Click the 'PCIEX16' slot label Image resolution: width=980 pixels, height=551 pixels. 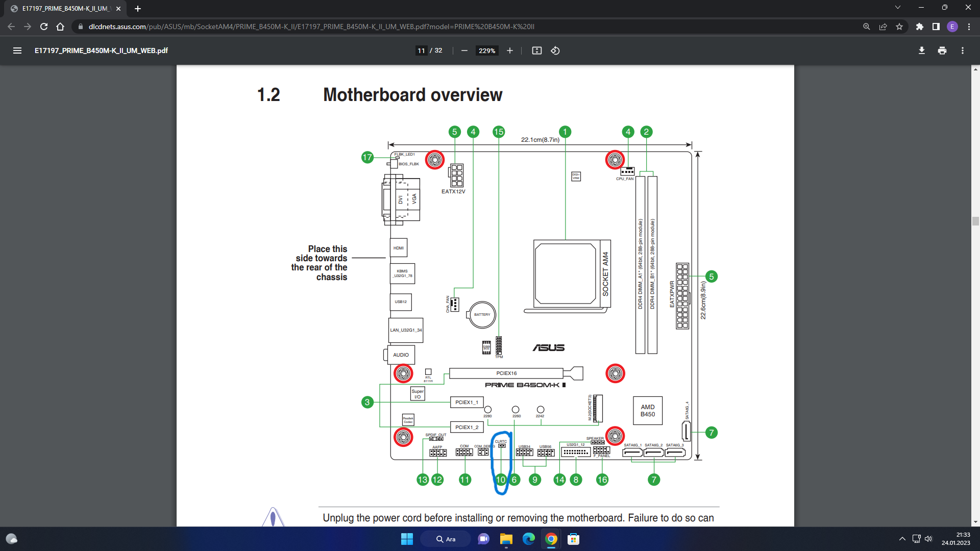[x=506, y=373]
